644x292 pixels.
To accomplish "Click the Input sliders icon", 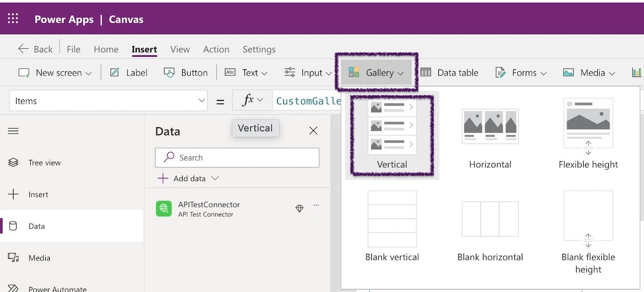I will (x=289, y=72).
